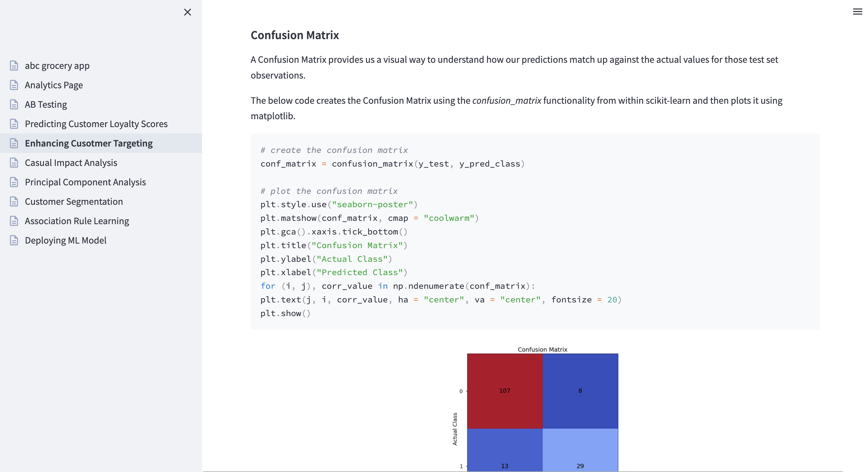The height and width of the screenshot is (472, 868).
Task: Select the Enhancing Cusotmer Targeting page
Action: (x=89, y=143)
